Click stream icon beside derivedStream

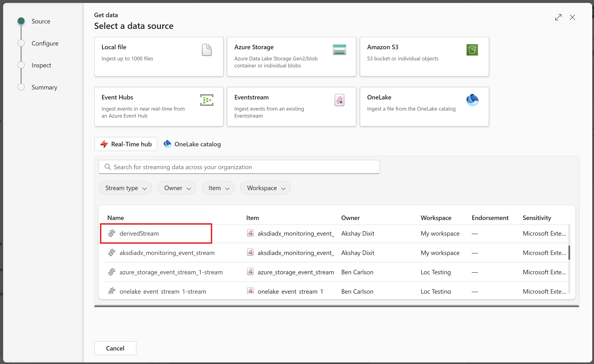(x=112, y=233)
